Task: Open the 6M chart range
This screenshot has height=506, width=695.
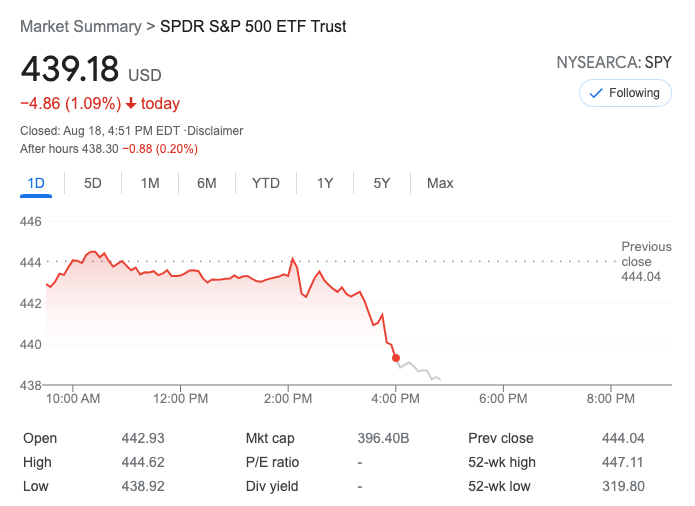Action: (x=207, y=183)
